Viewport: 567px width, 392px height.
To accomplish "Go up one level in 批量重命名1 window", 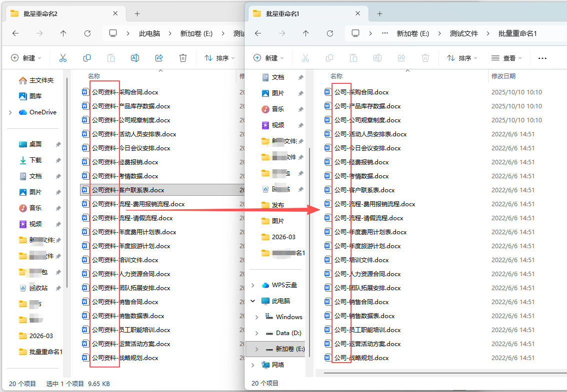I will coord(306,33).
